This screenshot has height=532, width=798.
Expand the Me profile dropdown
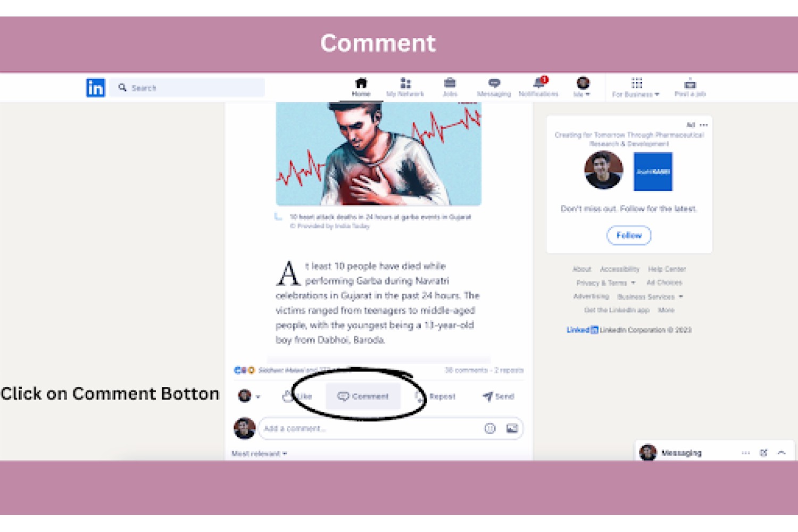pyautogui.click(x=583, y=87)
